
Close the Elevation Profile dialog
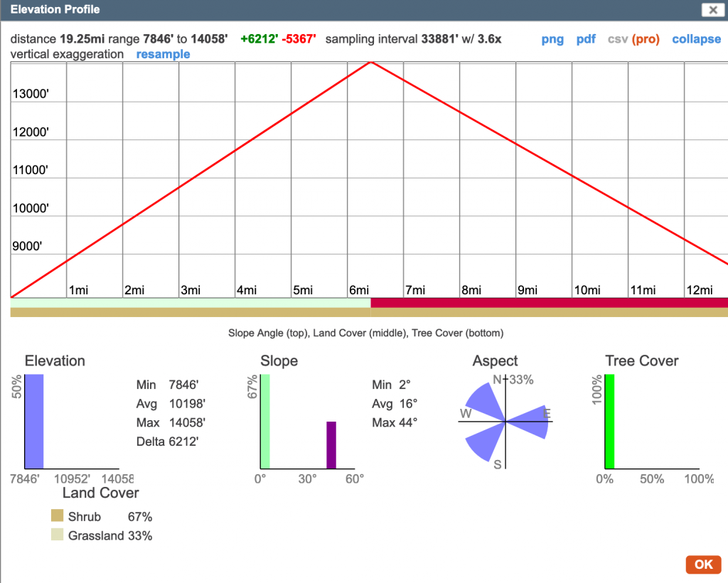(711, 10)
